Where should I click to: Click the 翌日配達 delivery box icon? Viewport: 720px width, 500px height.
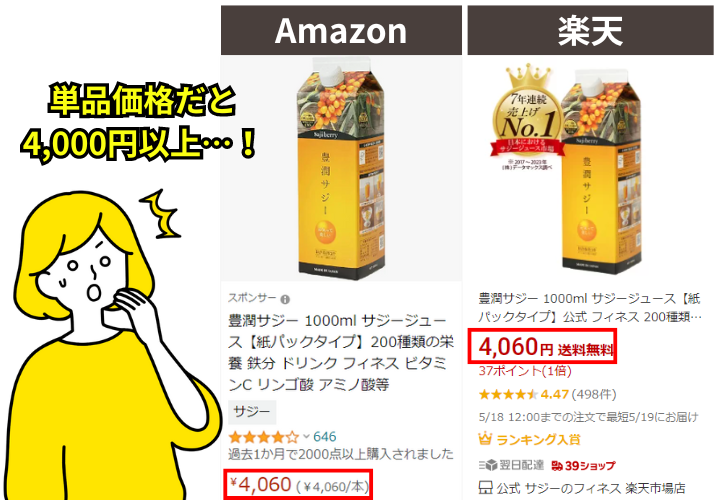pyautogui.click(x=489, y=466)
